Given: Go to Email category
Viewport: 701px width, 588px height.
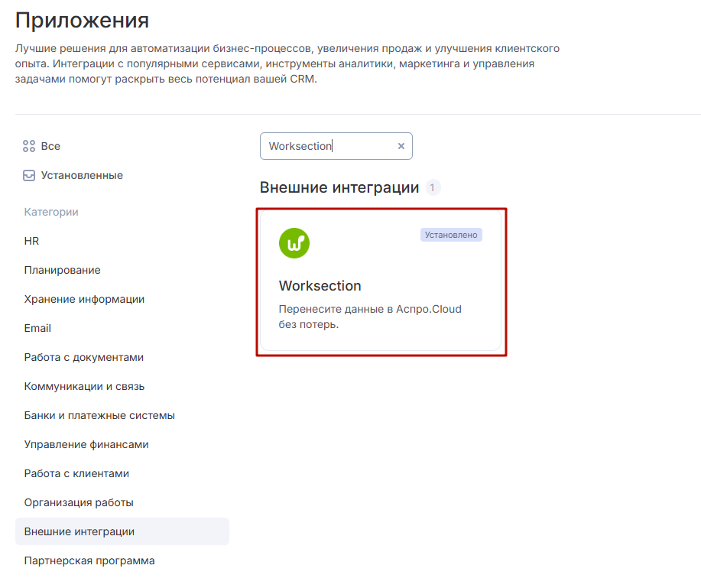Looking at the screenshot, I should point(37,328).
